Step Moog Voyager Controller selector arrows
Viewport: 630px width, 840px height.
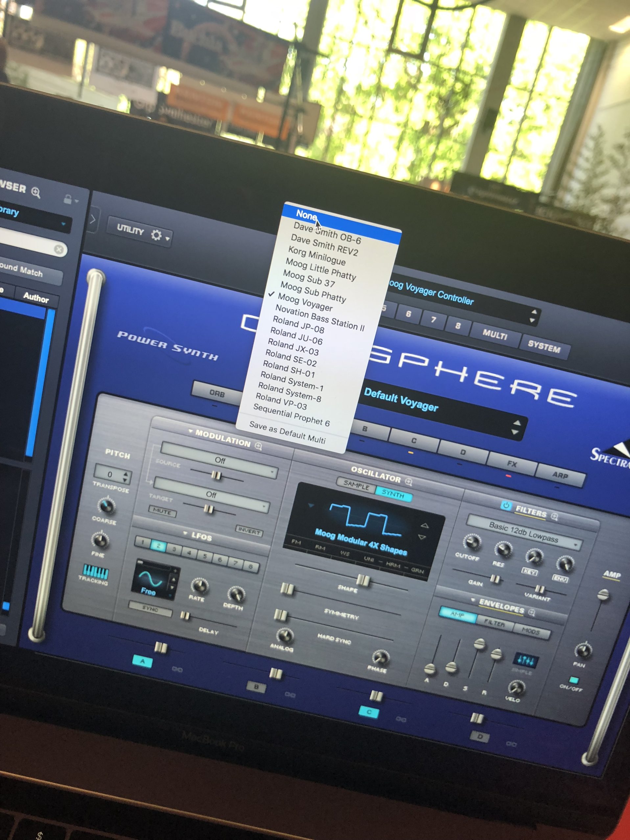click(533, 315)
